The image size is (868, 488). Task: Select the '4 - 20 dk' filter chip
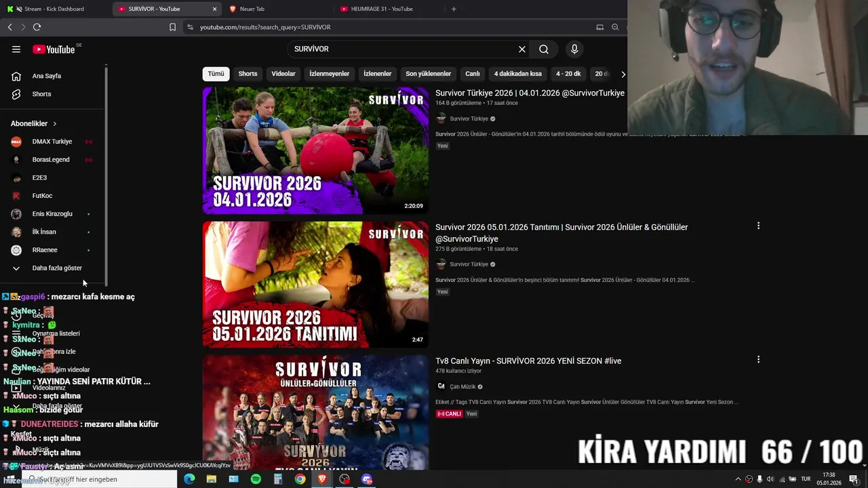click(568, 74)
